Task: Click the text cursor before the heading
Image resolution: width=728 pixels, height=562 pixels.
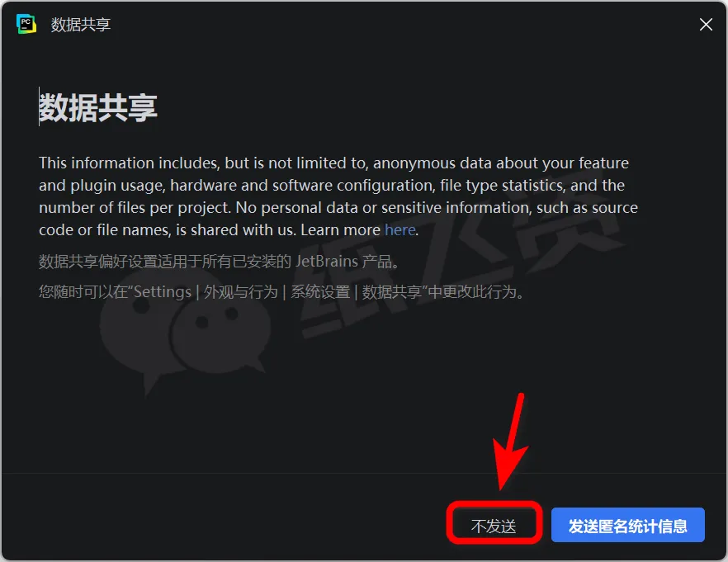Action: tap(39, 106)
